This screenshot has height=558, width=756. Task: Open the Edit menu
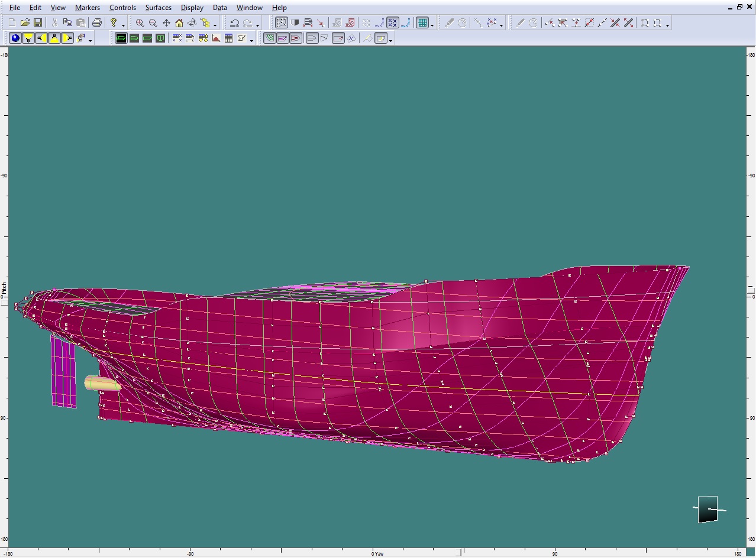(35, 8)
